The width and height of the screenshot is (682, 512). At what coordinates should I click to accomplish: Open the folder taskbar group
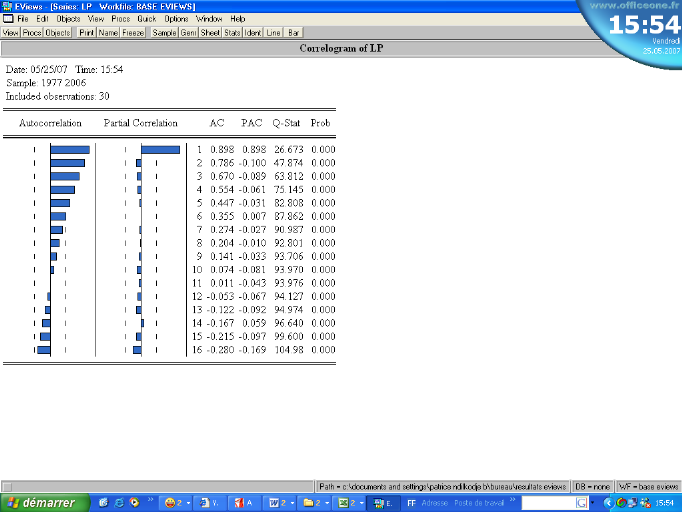(x=314, y=503)
